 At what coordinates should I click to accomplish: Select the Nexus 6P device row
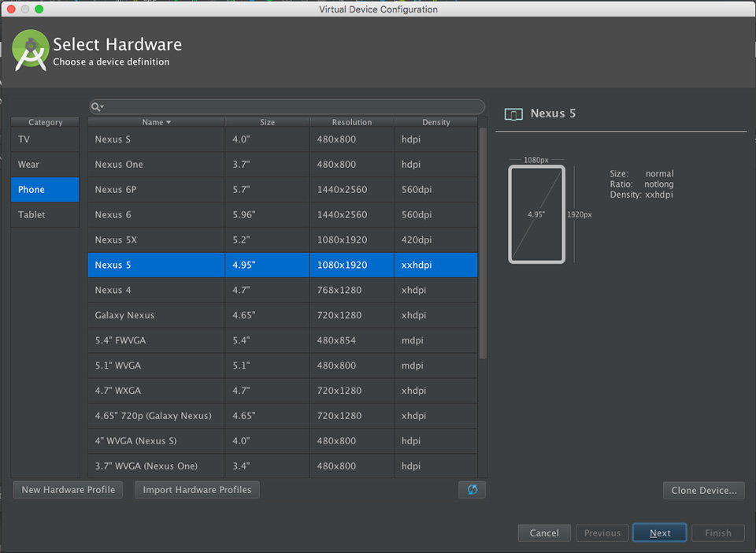pyautogui.click(x=283, y=190)
